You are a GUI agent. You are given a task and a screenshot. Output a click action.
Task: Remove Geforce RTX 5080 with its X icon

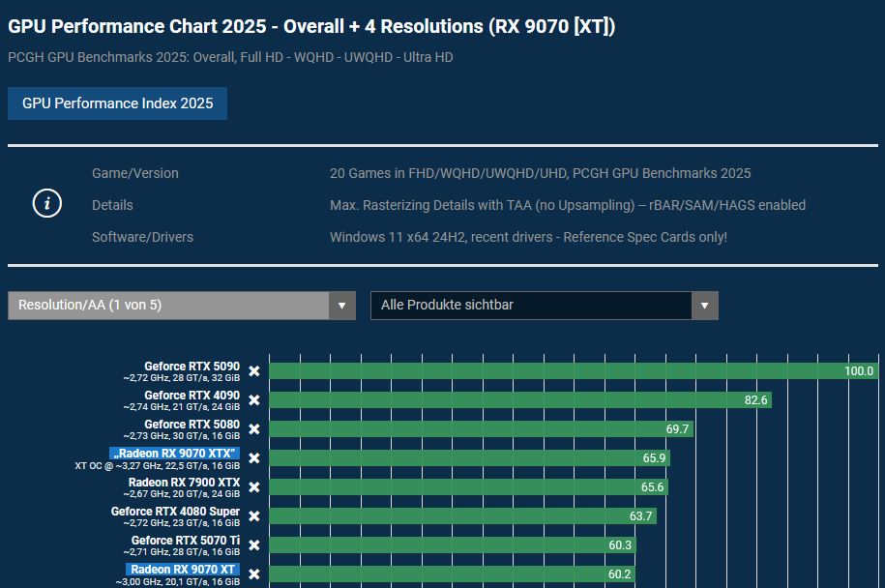click(x=254, y=429)
